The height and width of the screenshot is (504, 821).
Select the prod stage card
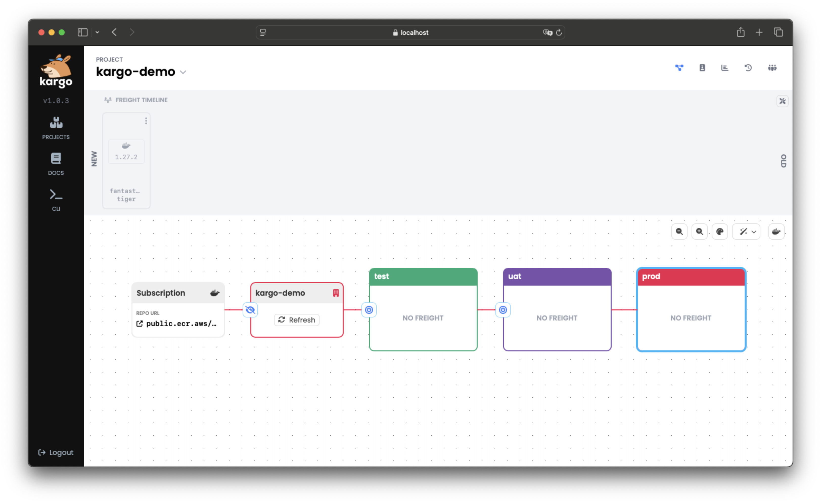691,309
